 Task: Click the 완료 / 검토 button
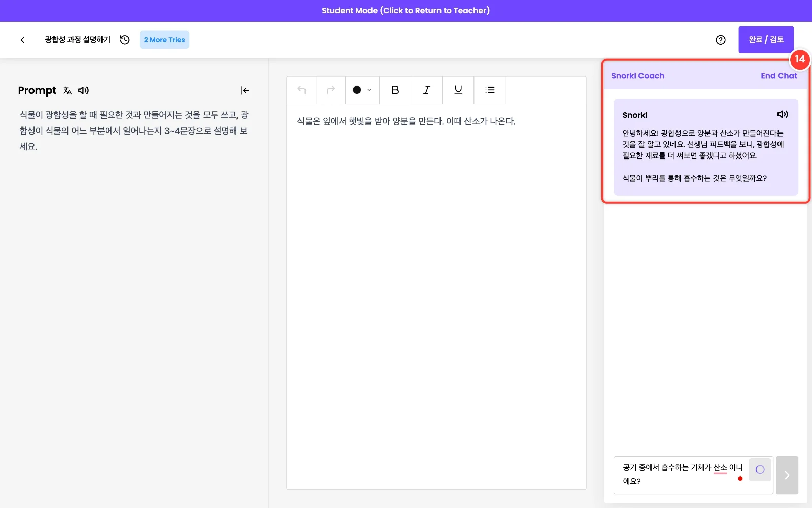(x=766, y=40)
